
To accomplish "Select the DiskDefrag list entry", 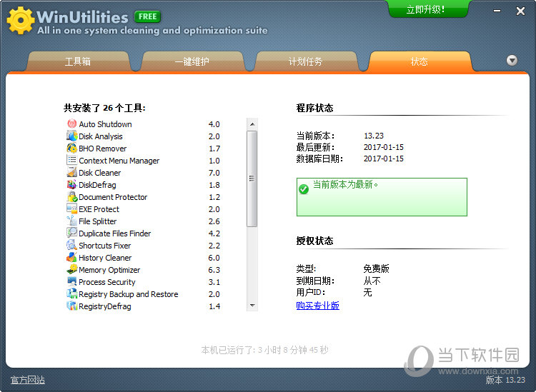I will 144,185.
